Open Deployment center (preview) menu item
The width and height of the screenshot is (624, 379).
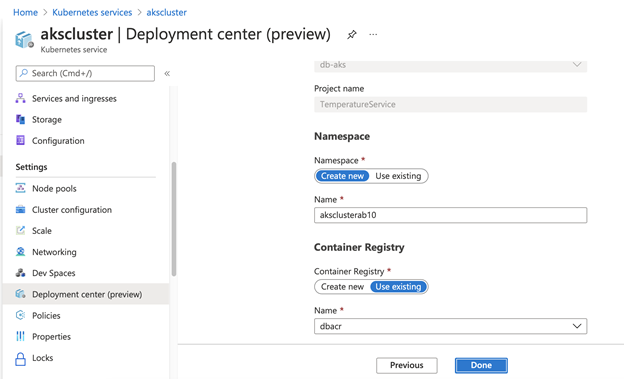[86, 294]
